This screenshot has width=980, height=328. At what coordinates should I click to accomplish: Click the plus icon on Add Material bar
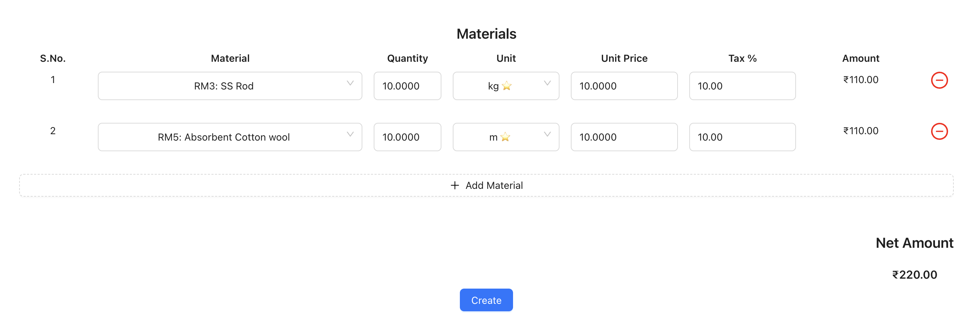point(454,185)
